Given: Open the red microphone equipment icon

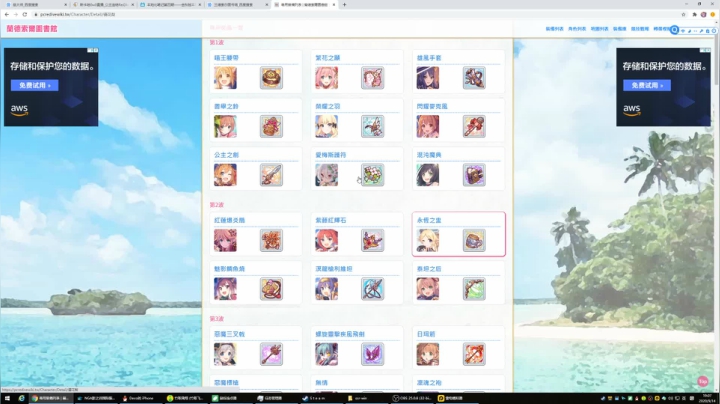Looking at the screenshot, I should 474,126.
